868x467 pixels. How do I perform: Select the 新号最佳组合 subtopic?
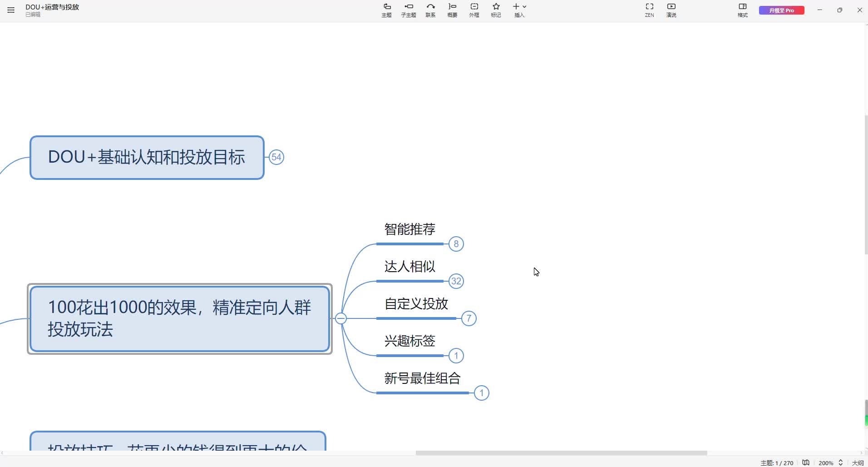[x=423, y=378]
